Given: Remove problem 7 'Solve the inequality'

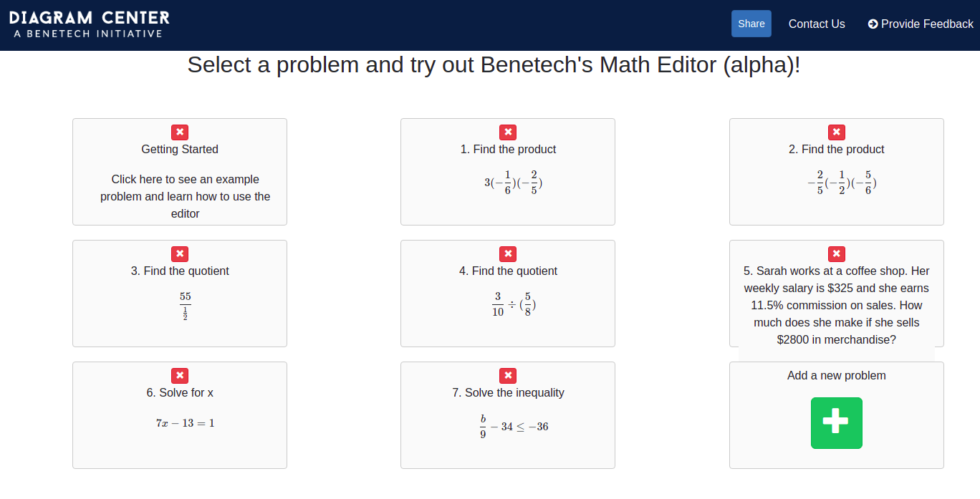Looking at the screenshot, I should click(x=507, y=375).
